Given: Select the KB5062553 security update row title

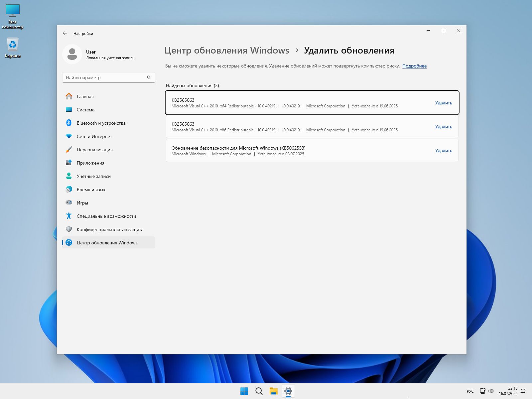Looking at the screenshot, I should 238,148.
